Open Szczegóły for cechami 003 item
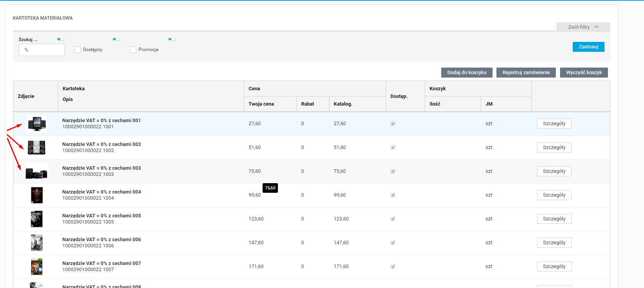 click(554, 171)
